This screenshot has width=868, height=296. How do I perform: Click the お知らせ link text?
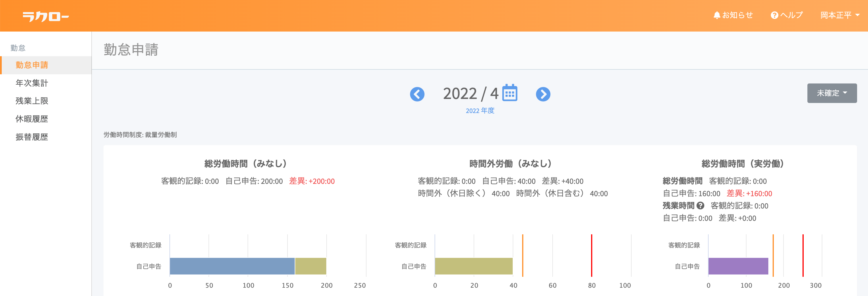point(738,15)
